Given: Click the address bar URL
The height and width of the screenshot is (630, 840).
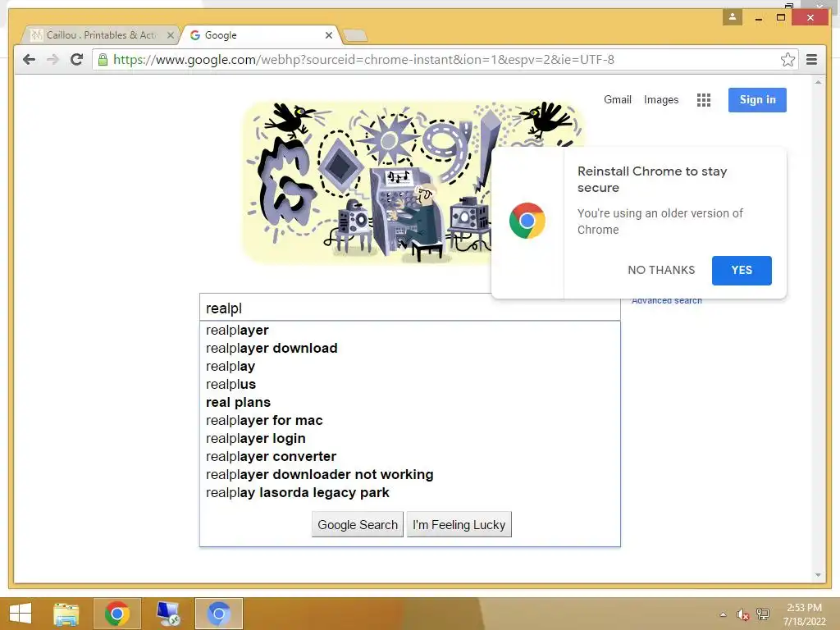Looking at the screenshot, I should click(x=363, y=59).
